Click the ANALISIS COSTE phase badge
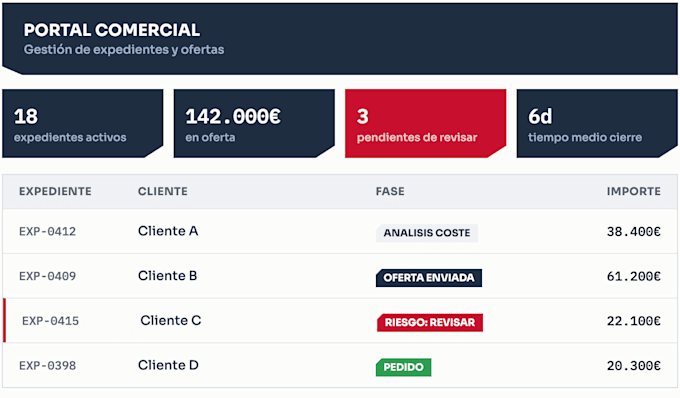 427,233
